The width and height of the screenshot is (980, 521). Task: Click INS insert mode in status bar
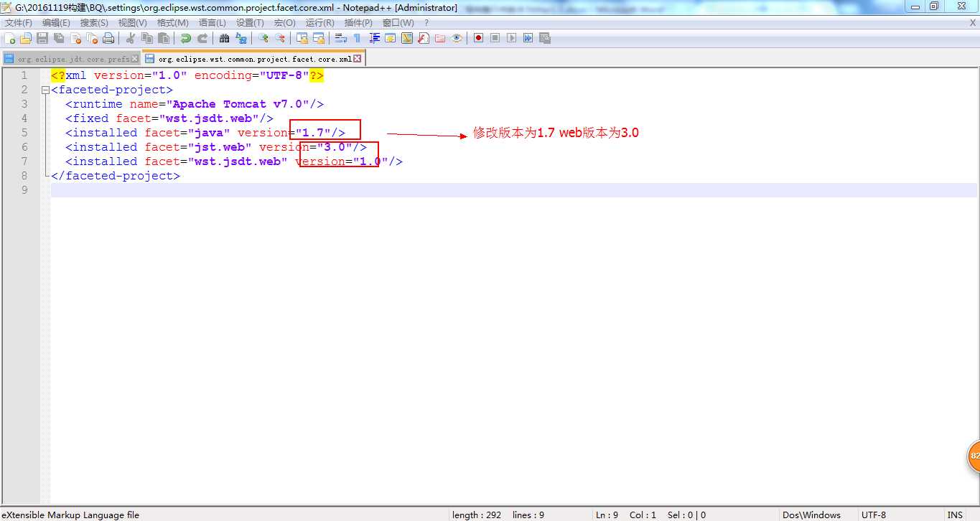[x=955, y=515]
